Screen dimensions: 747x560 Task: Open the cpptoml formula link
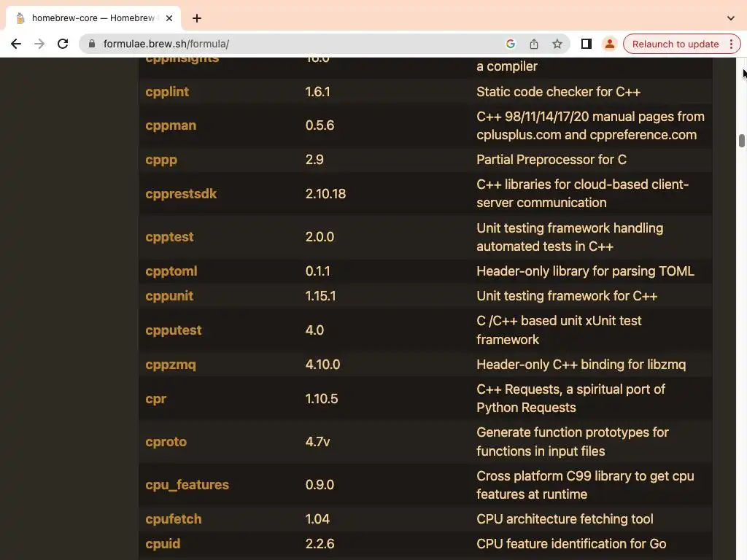point(171,271)
